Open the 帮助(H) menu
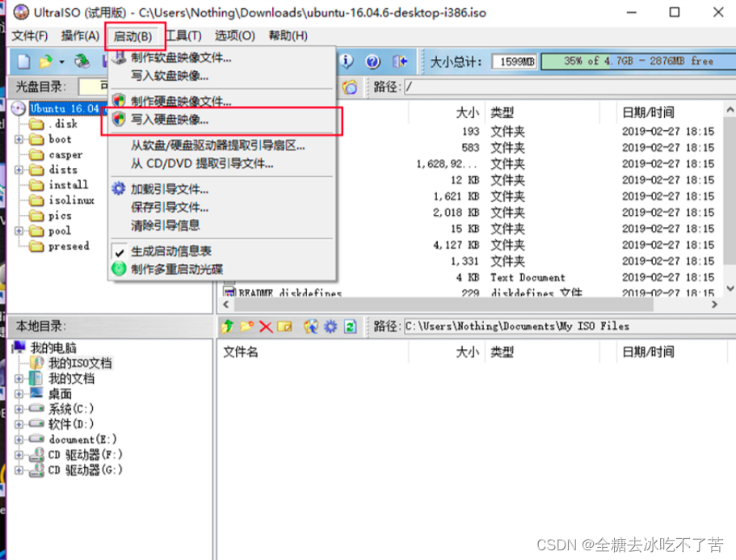The image size is (736, 560). coord(288,36)
